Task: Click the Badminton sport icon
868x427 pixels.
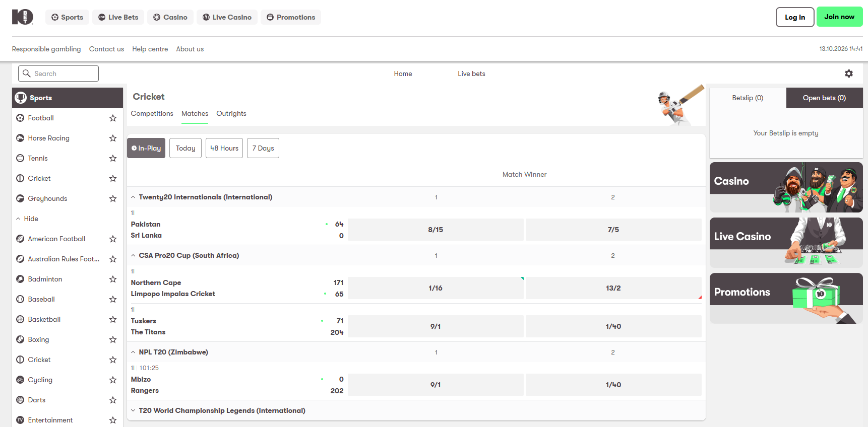Action: (x=20, y=279)
